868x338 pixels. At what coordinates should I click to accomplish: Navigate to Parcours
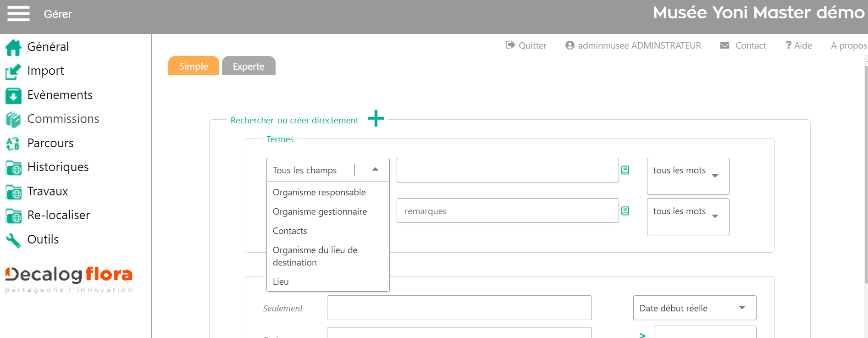coord(50,143)
